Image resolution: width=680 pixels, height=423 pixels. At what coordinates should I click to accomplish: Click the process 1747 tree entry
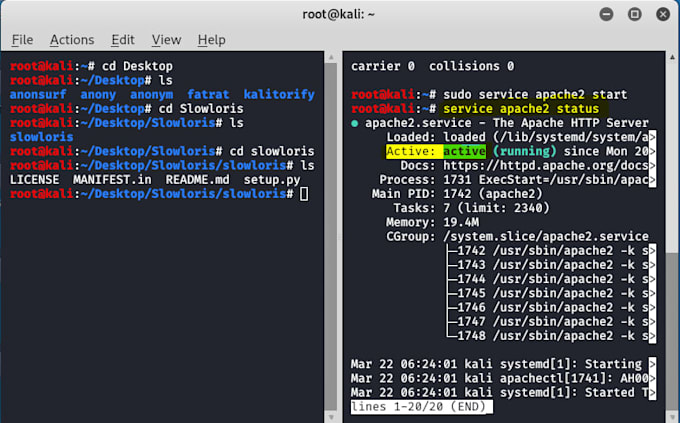click(551, 322)
